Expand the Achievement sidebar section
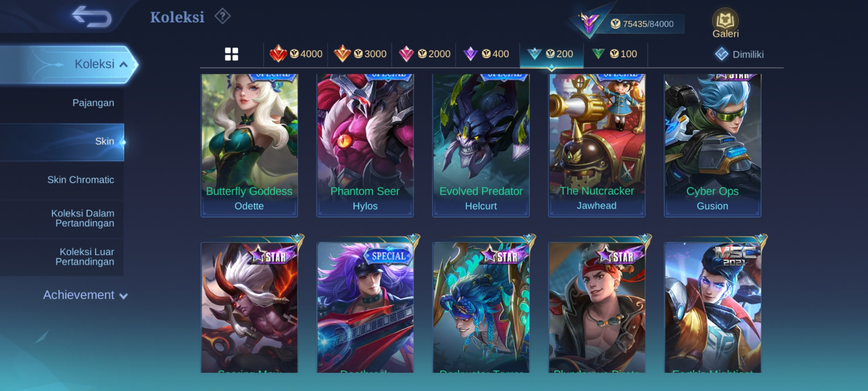This screenshot has height=391, width=868. [x=85, y=295]
